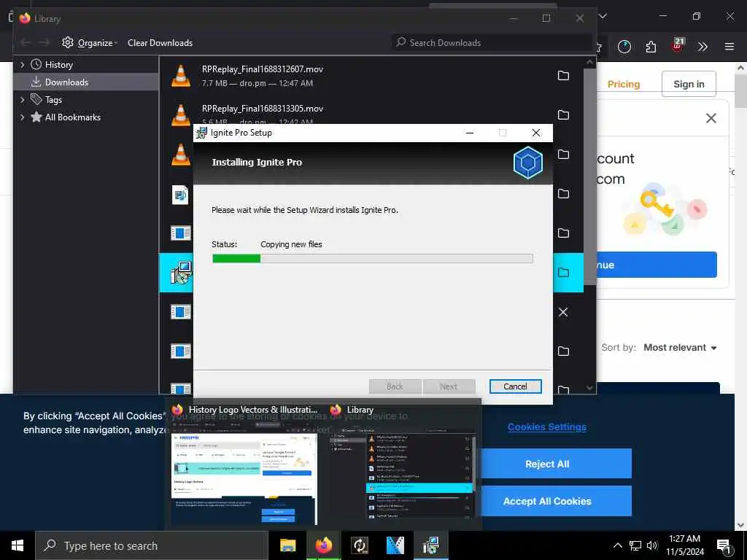Select RPReplay_Final1688313305.mov file name
The image size is (747, 560).
click(263, 109)
